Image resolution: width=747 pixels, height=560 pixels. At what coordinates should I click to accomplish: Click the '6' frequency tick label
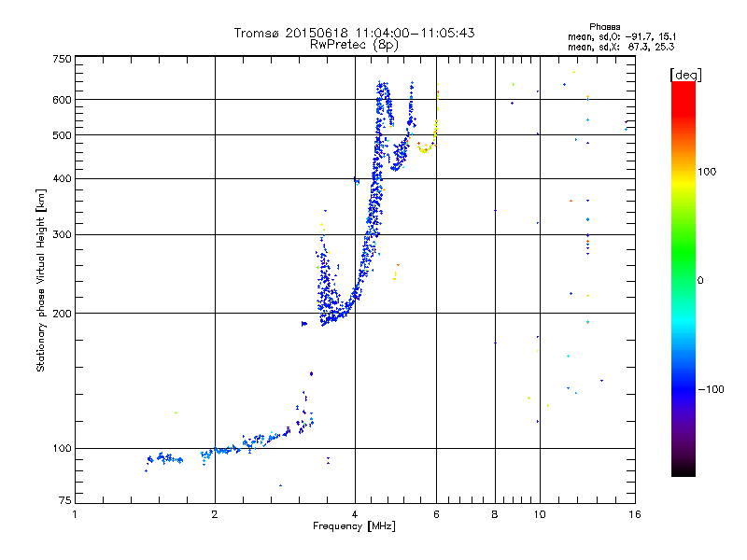(436, 514)
